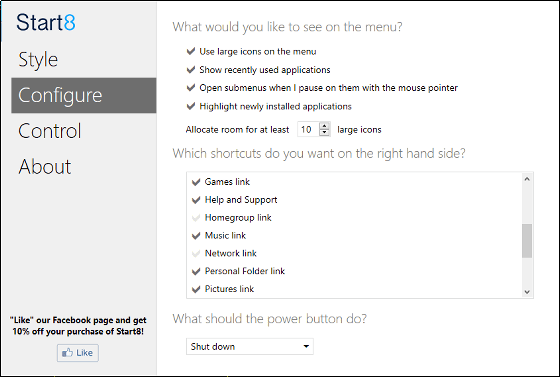Toggle Show recently used applications
Image resolution: width=560 pixels, height=377 pixels.
[191, 69]
